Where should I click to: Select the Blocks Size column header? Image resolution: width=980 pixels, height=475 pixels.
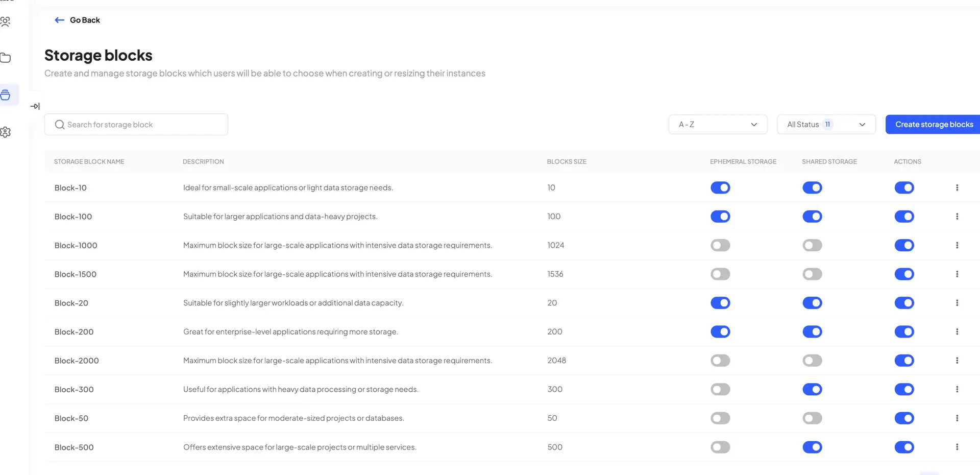566,161
